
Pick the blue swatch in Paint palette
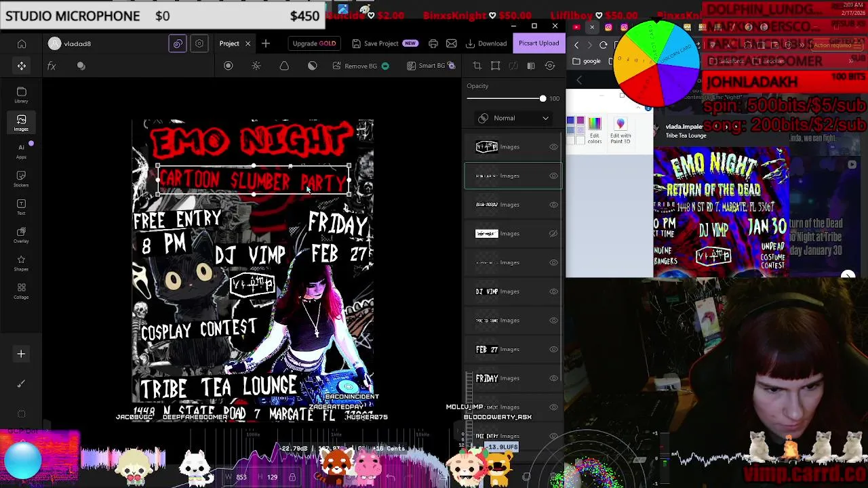[570, 121]
